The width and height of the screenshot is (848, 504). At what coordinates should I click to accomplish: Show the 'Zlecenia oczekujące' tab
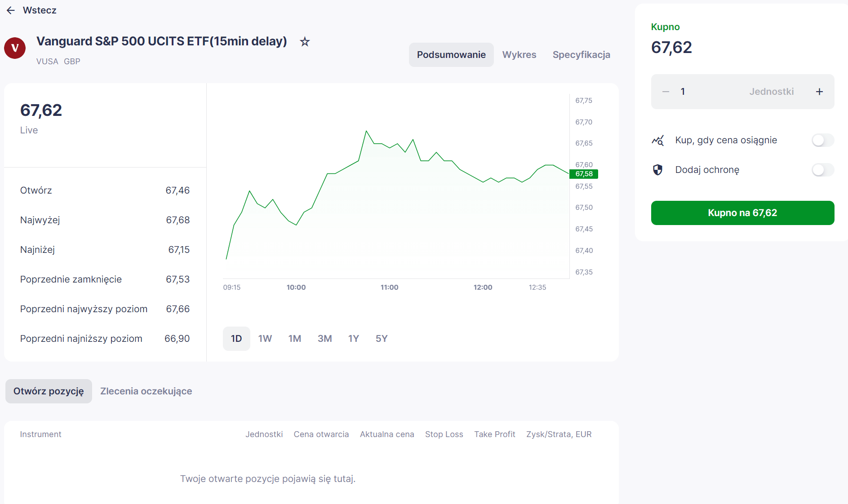click(146, 391)
